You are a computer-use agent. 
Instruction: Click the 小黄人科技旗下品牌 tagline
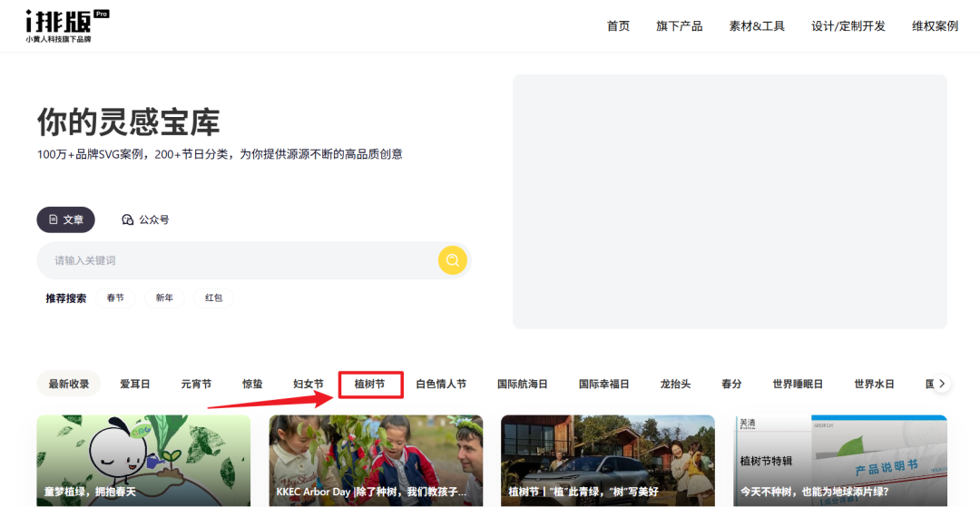(58, 39)
